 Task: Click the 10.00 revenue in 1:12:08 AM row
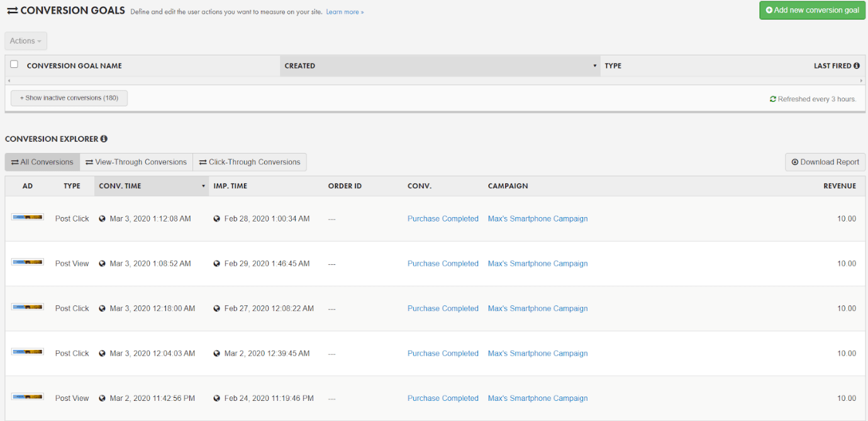pyautogui.click(x=847, y=219)
